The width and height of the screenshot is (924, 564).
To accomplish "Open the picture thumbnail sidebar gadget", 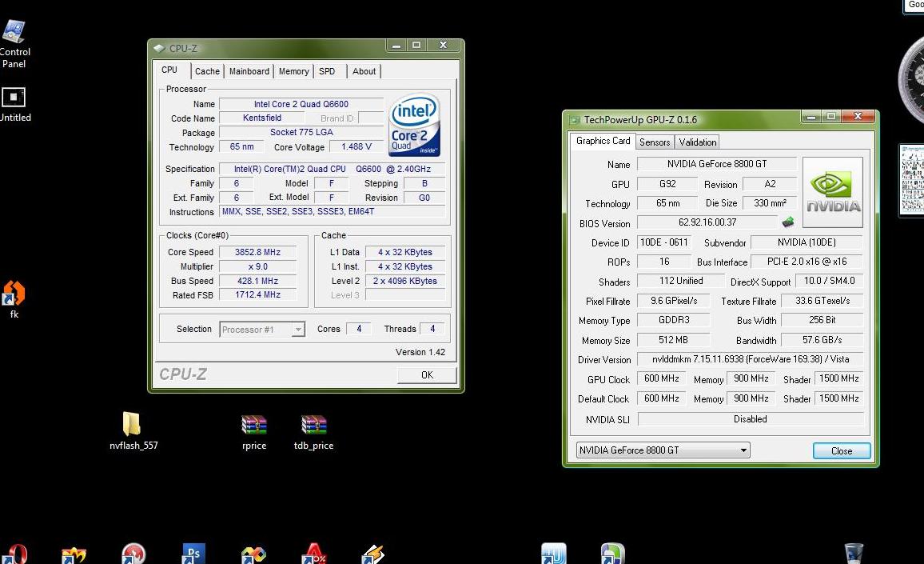I will coord(912,180).
